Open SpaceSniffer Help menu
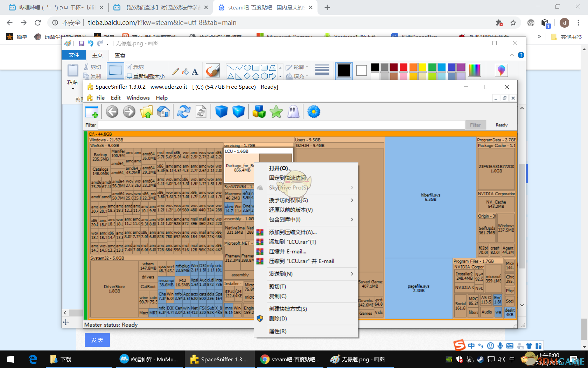The image size is (588, 368). point(162,98)
